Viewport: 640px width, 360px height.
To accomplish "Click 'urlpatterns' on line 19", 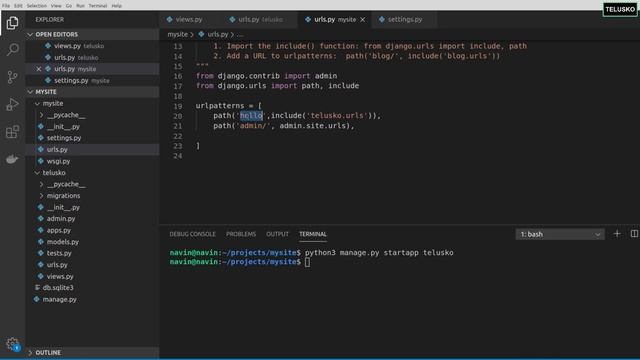I will click(220, 106).
